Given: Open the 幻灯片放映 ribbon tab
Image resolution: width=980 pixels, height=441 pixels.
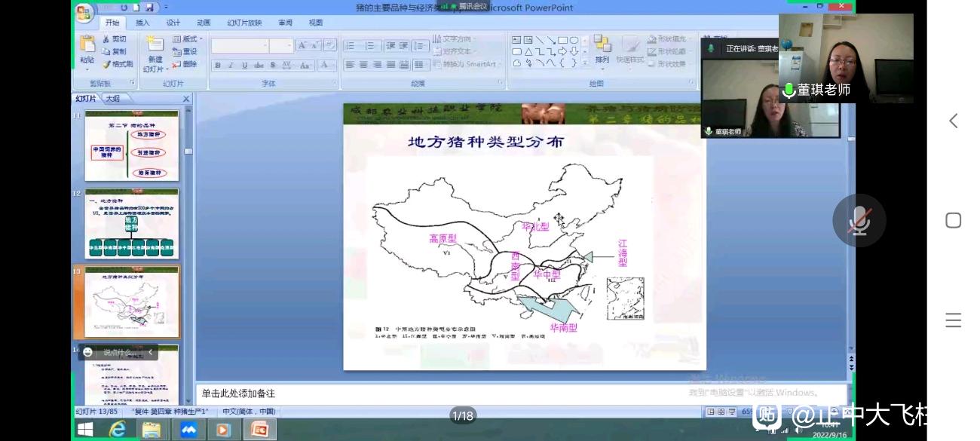Looking at the screenshot, I should (245, 23).
